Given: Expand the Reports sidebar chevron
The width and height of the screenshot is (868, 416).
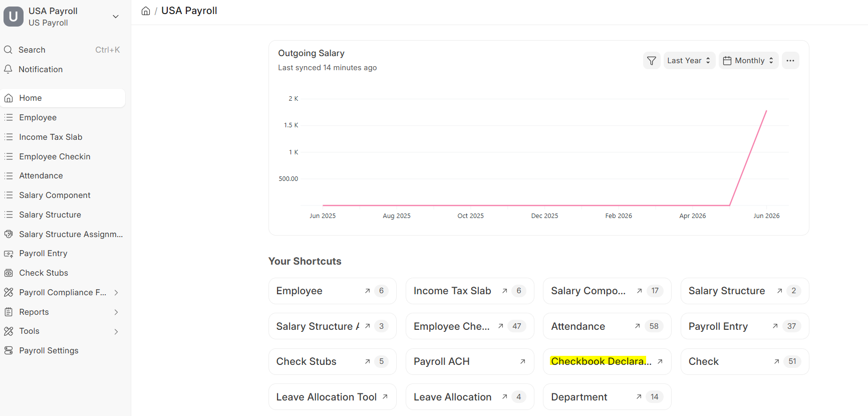Looking at the screenshot, I should 116,312.
